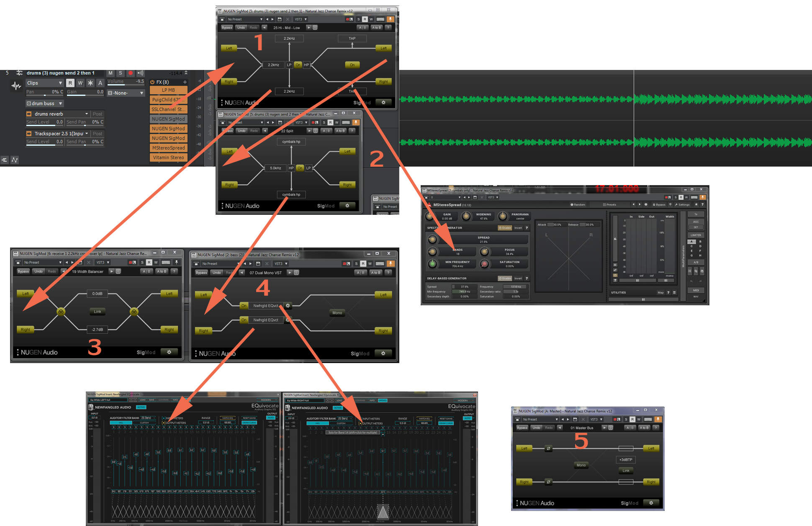Mute track 5 with the M button
This screenshot has width=812, height=526.
click(110, 73)
